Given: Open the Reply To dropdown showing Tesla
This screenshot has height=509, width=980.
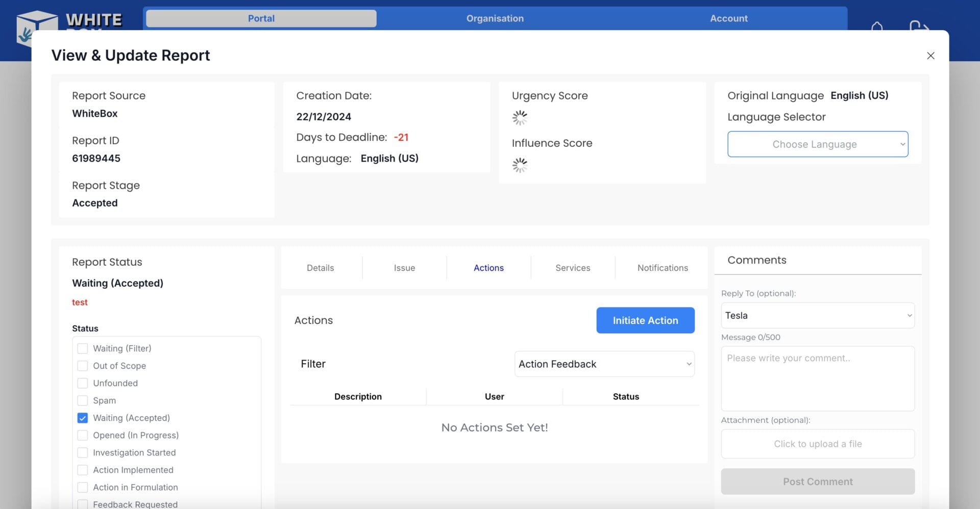Looking at the screenshot, I should [818, 316].
